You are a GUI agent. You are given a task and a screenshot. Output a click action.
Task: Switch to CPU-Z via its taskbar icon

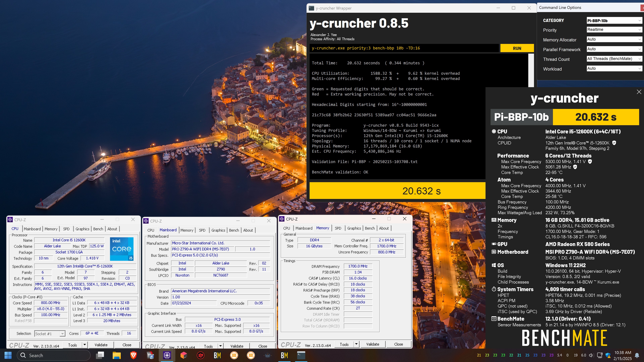tap(167, 355)
